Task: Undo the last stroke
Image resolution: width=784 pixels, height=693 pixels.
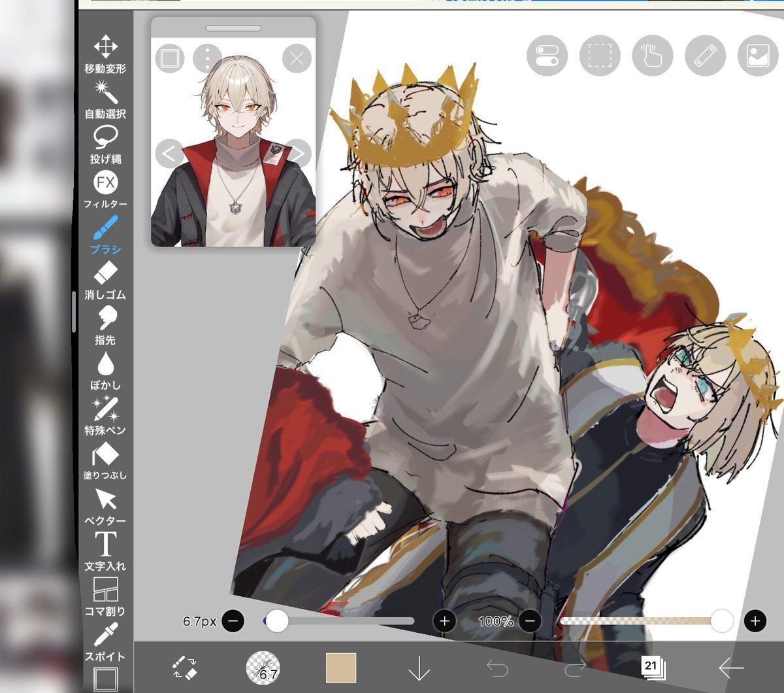Action: (497, 668)
